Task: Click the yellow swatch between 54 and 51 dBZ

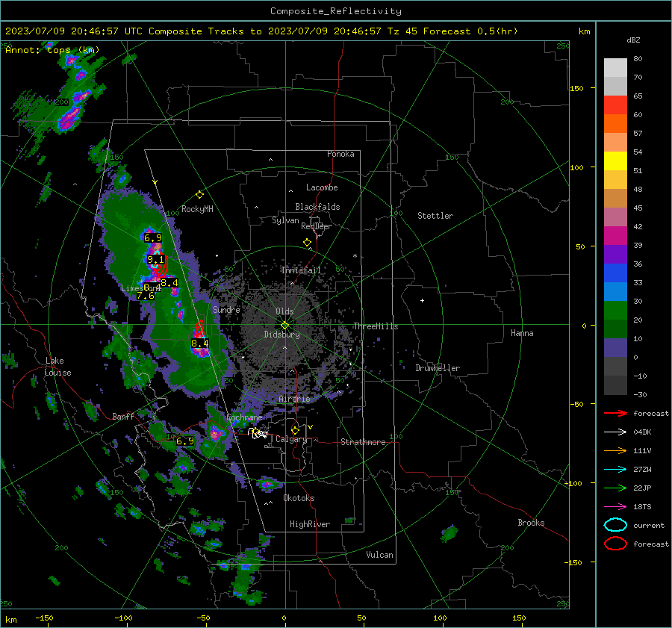Action: [615, 161]
